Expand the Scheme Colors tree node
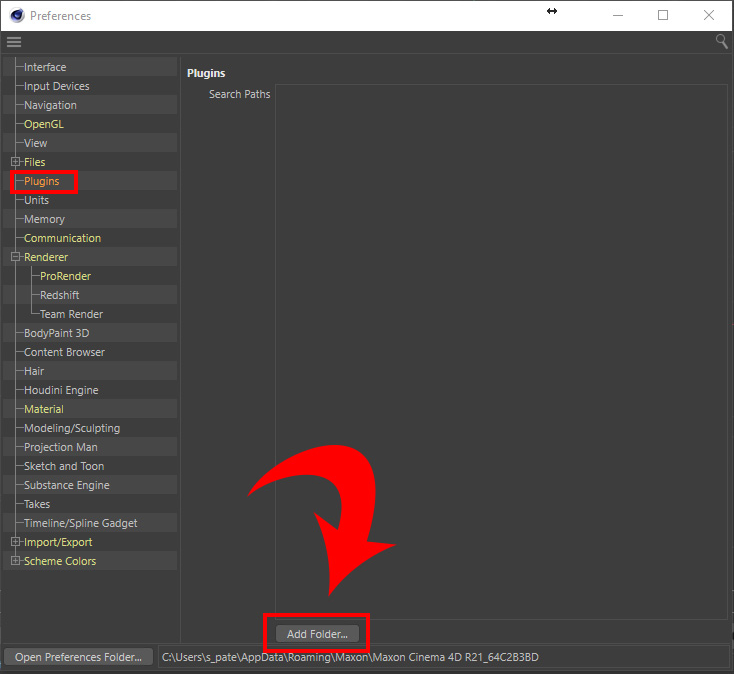The image size is (734, 674). pyautogui.click(x=15, y=561)
